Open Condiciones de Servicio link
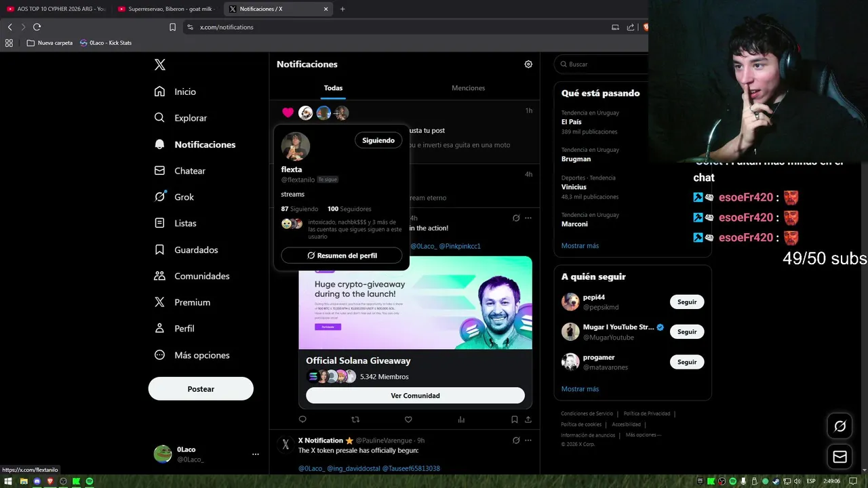Viewport: 868px width, 488px height. click(587, 413)
